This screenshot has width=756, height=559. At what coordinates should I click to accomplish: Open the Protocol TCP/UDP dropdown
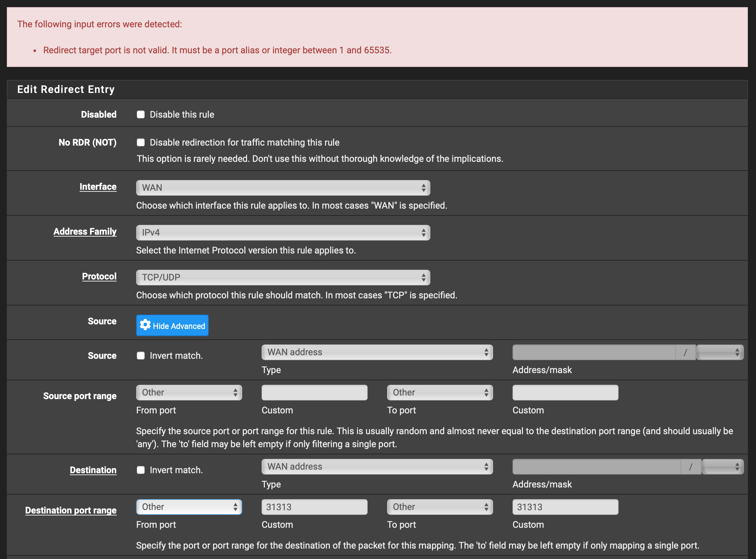(283, 278)
